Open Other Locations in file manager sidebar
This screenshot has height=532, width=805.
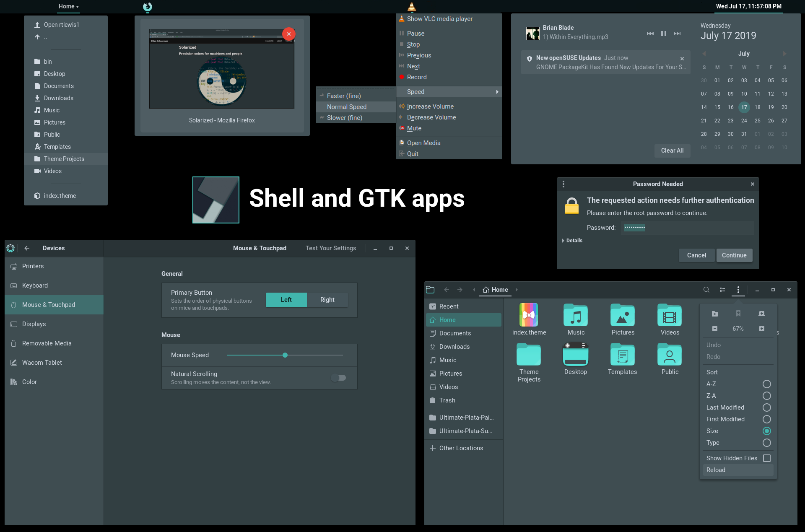pos(464,448)
